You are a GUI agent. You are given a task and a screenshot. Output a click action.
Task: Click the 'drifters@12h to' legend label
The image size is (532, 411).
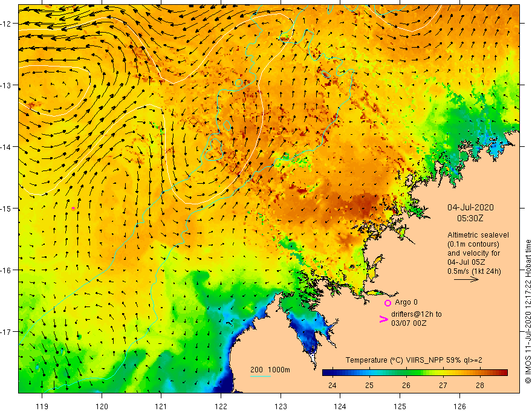[x=417, y=314]
